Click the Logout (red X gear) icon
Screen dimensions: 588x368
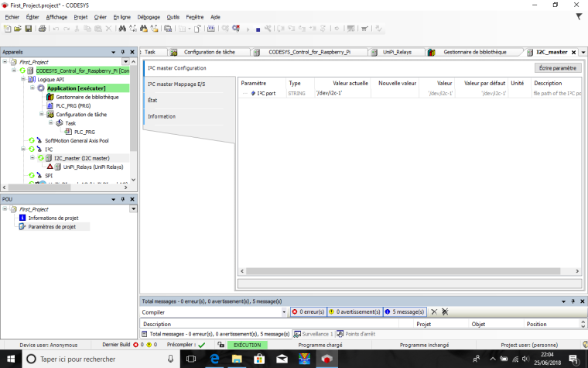pyautogui.click(x=236, y=29)
